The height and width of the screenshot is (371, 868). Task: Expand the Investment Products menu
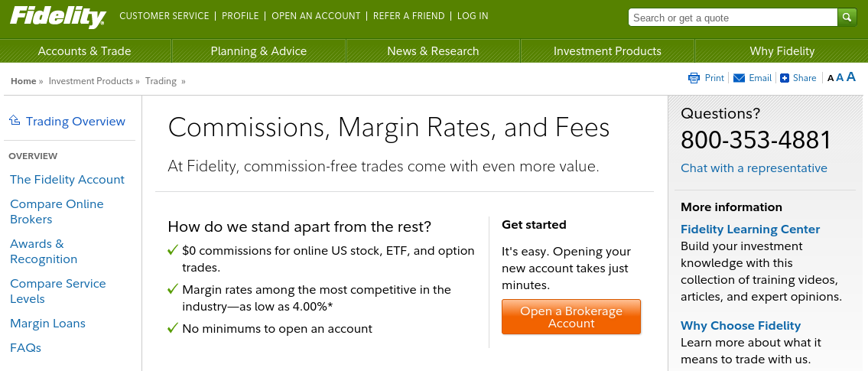click(607, 51)
